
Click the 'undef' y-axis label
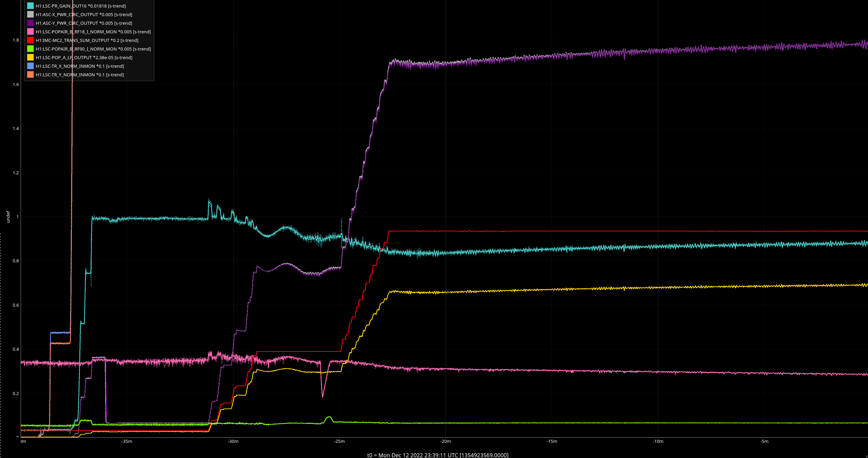[8, 217]
